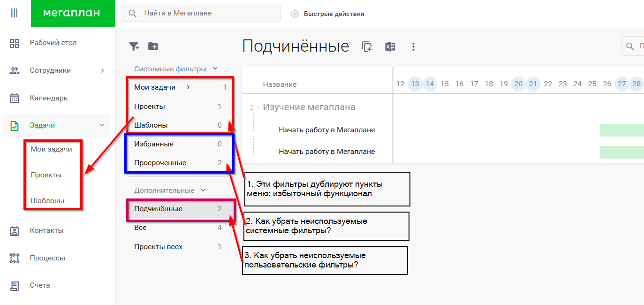Collapse the Дополнительные filters group
Image resolution: width=644 pixels, height=305 pixels.
point(203,191)
